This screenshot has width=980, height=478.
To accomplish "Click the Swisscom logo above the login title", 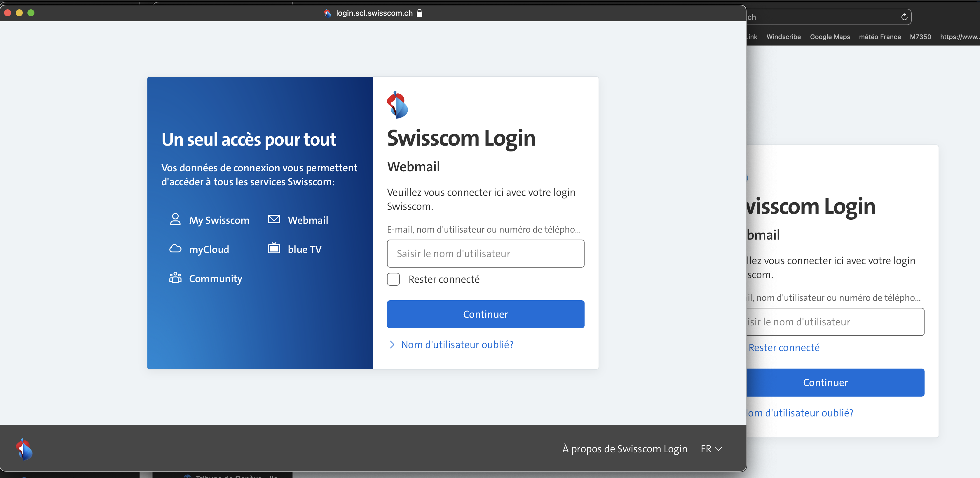I will point(397,104).
